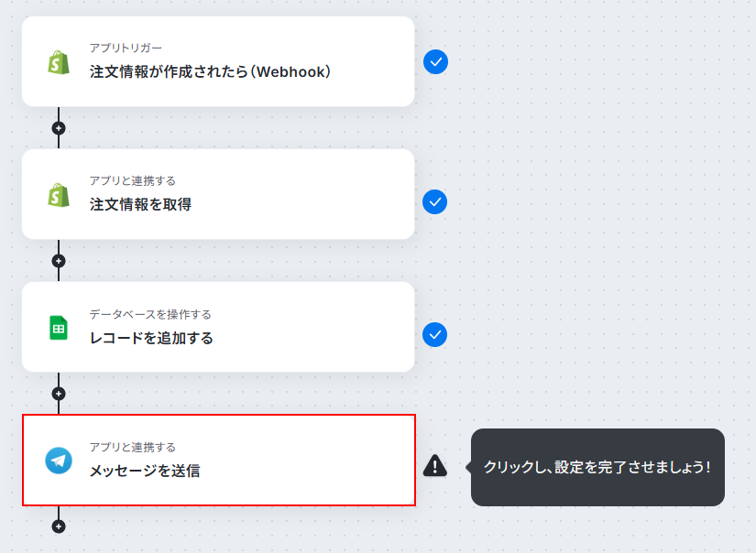Add step via plus below メッセージを送信 card

tap(59, 526)
